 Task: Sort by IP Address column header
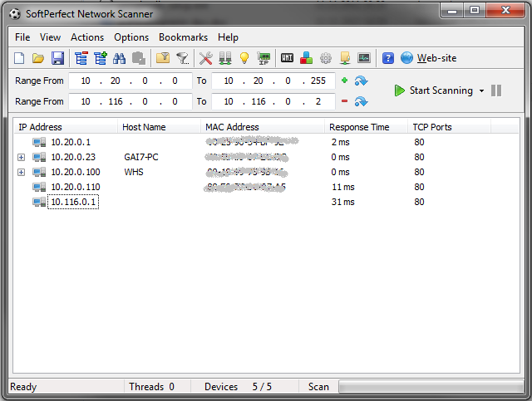[66, 127]
